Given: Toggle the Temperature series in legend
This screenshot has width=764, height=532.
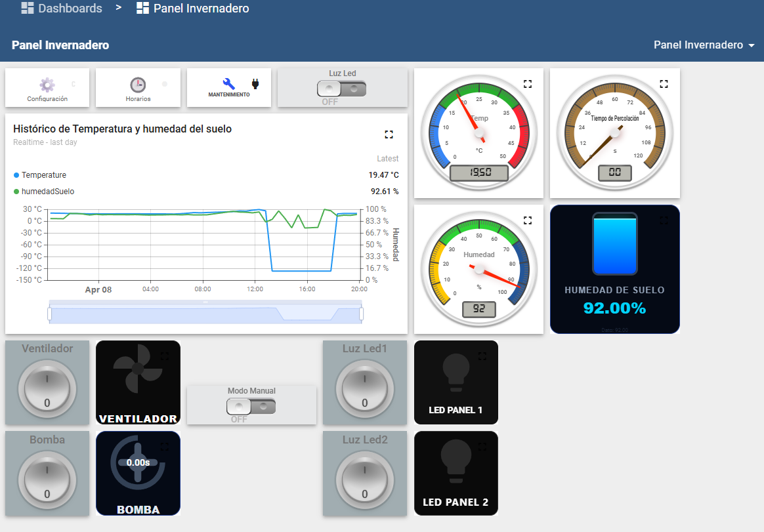Looking at the screenshot, I should click(43, 175).
